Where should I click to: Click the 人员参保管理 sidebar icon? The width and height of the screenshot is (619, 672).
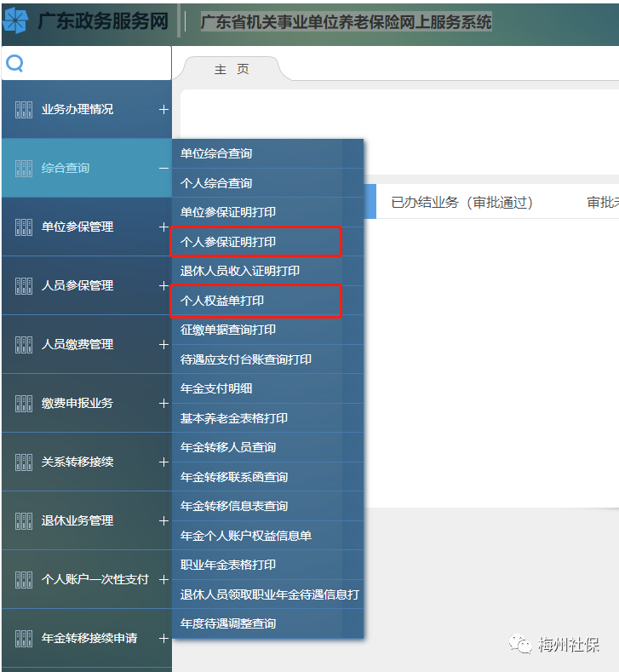tap(24, 286)
